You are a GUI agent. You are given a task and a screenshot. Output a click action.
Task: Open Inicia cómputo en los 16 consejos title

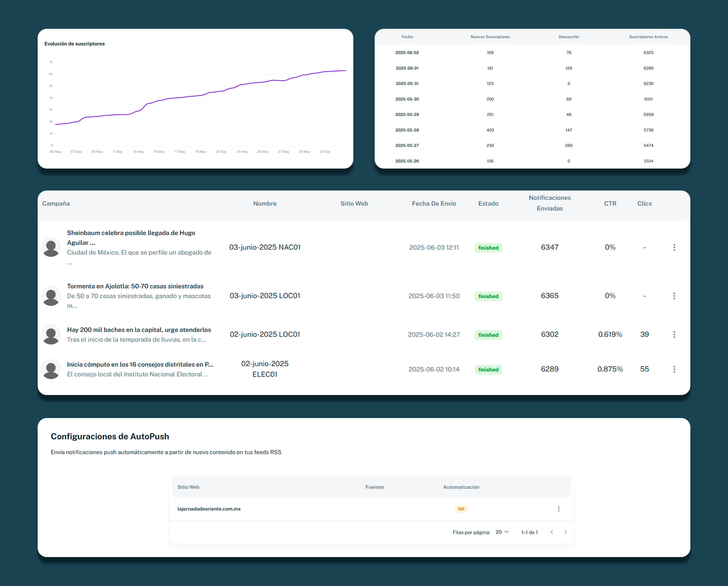[x=140, y=364]
